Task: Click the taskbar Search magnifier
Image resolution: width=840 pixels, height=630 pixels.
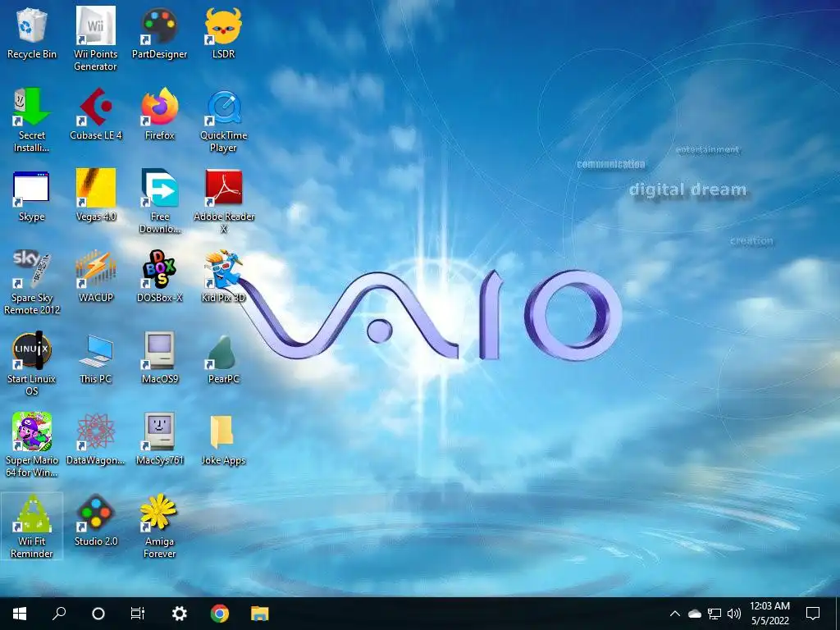Action: pyautogui.click(x=59, y=614)
